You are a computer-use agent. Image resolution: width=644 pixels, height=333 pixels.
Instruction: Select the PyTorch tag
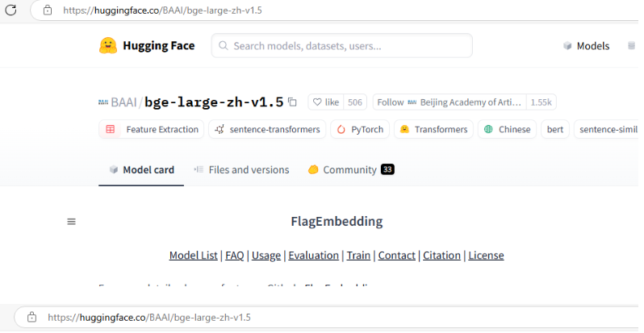point(360,129)
